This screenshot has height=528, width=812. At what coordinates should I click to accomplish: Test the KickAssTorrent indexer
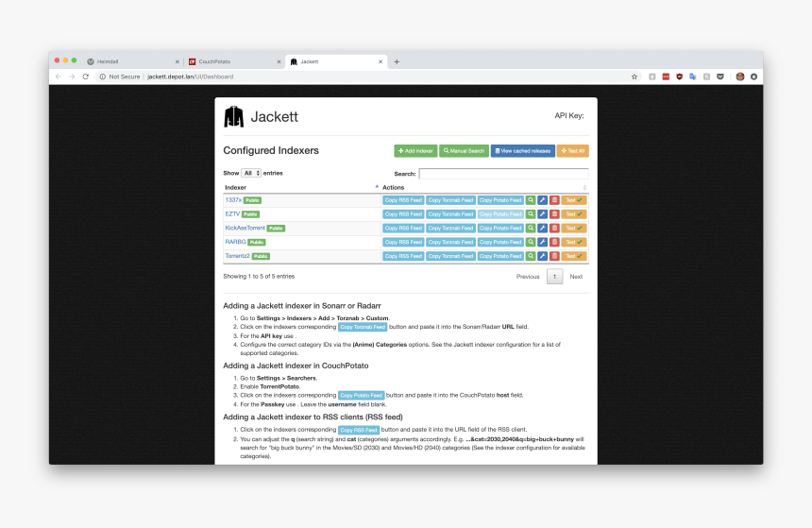point(574,228)
